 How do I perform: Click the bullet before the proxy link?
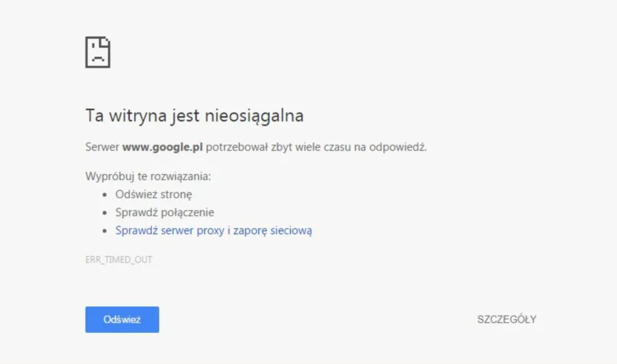coord(105,230)
